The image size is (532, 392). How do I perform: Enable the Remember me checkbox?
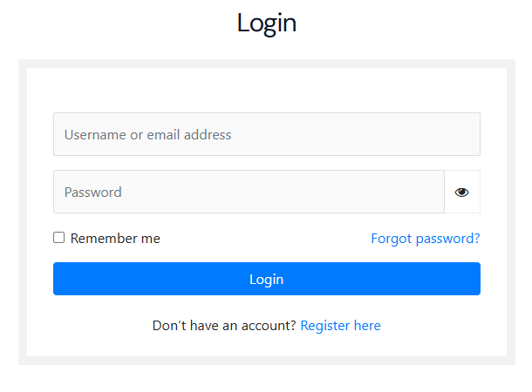59,238
